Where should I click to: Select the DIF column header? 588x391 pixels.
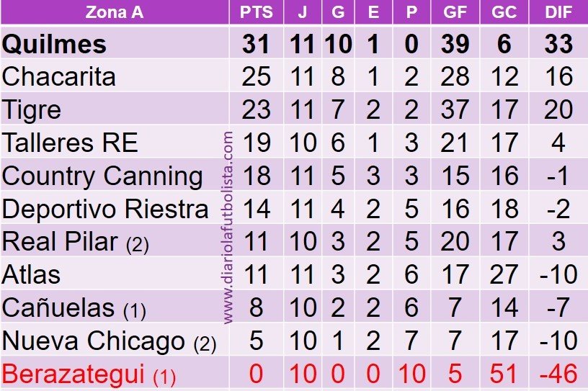558,12
